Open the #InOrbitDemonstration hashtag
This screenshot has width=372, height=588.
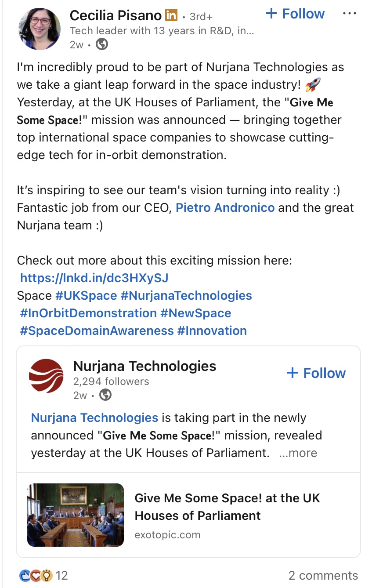click(88, 313)
